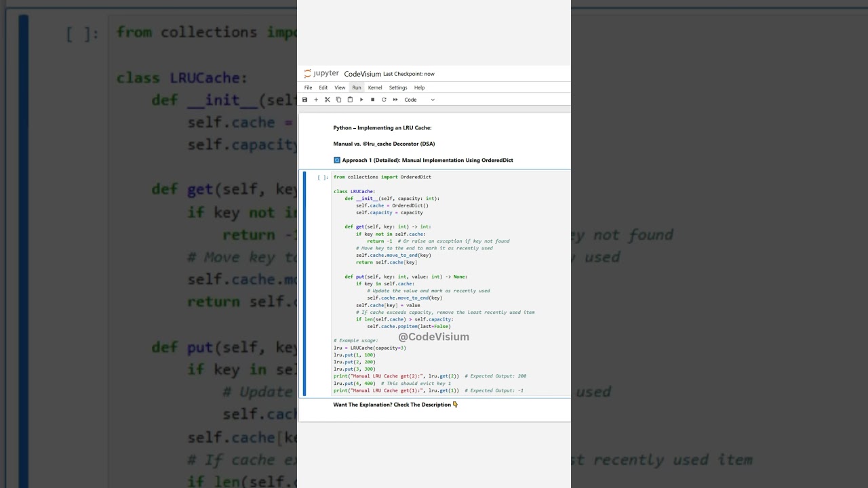The image size is (868, 488).
Task: Open the File menu
Action: (x=309, y=87)
